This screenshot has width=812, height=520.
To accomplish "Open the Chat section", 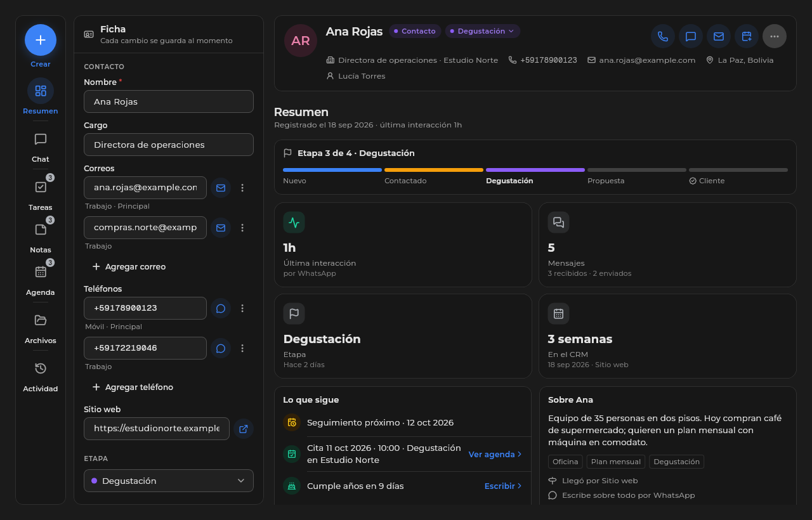I will pyautogui.click(x=41, y=148).
